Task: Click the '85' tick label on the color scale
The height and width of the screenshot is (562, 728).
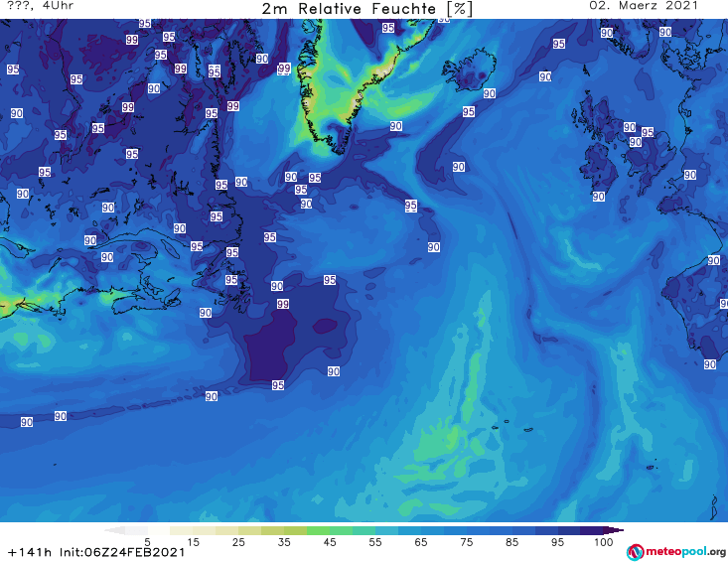Action: tap(511, 541)
